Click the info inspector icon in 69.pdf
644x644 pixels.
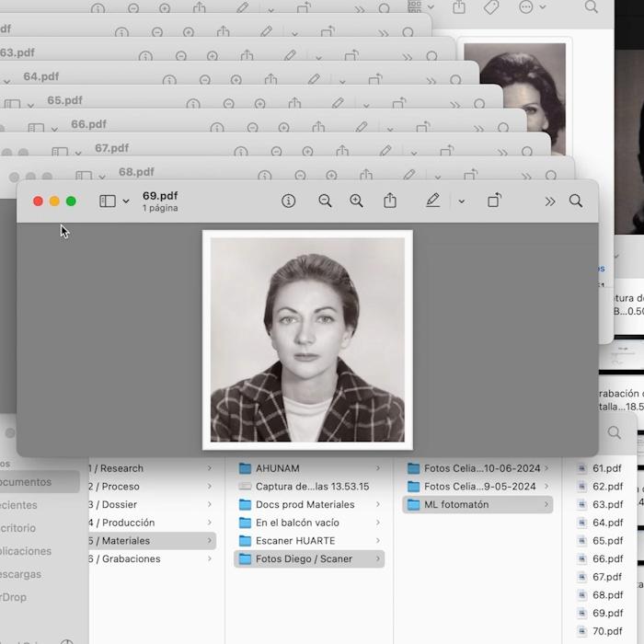(x=288, y=201)
